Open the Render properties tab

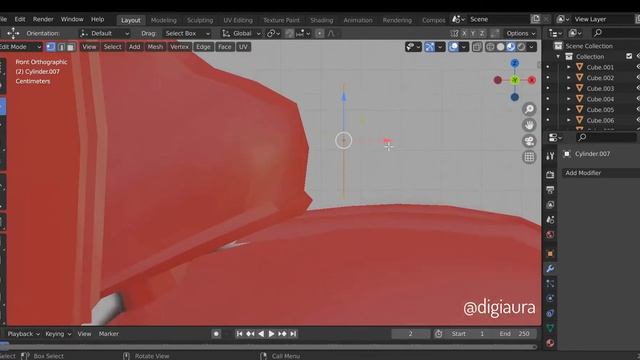click(x=550, y=175)
